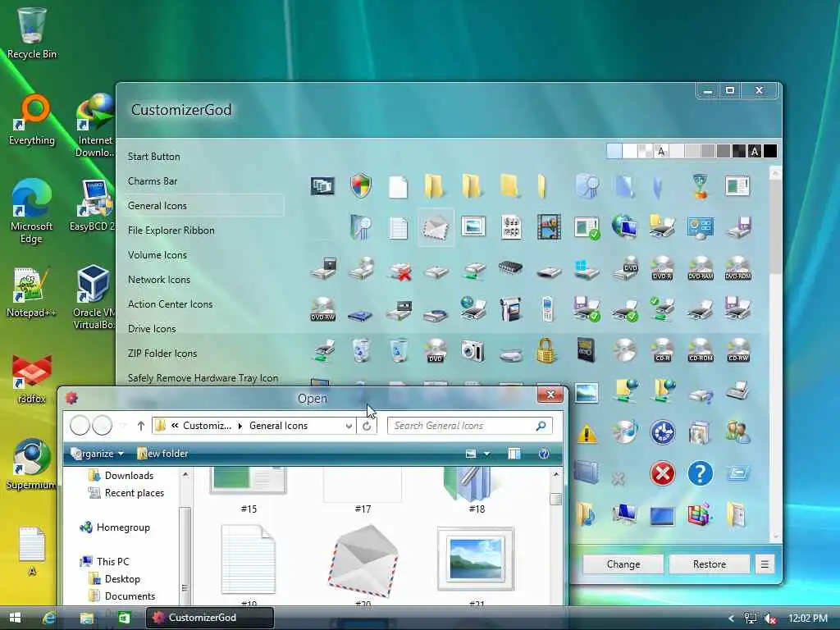Select the globe with monitor network icon
The height and width of the screenshot is (630, 840).
point(624,226)
